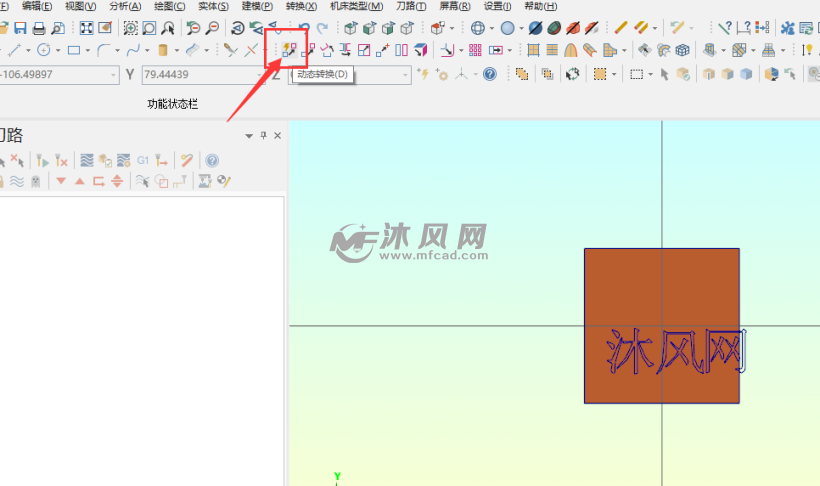Expand dropdown next to delete duplicates pencils

(654, 28)
